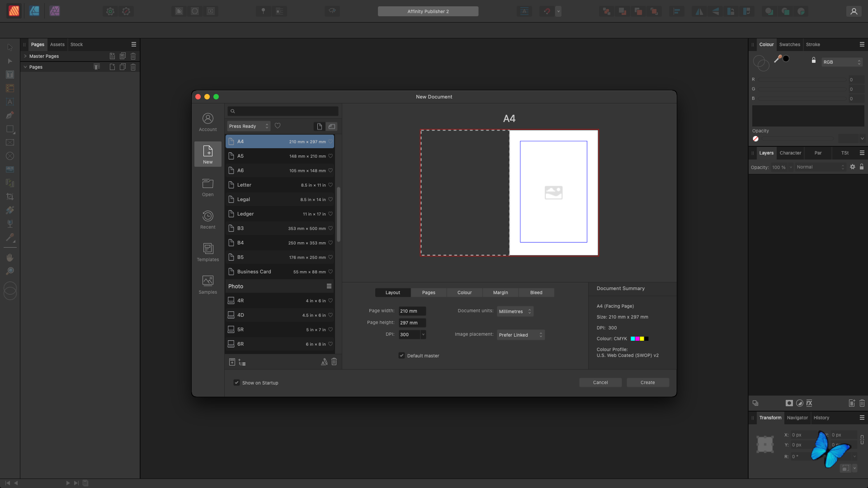Click the layer effects fx icon
868x488 pixels.
(x=809, y=403)
